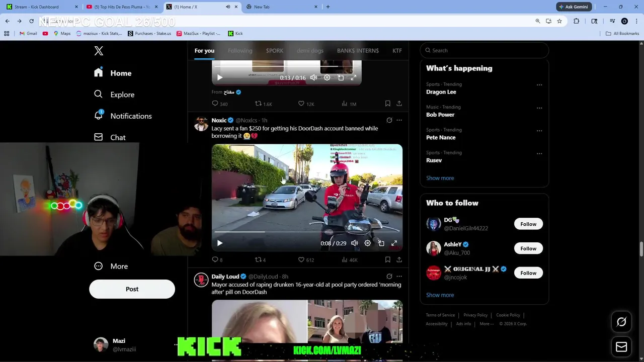The height and width of the screenshot is (362, 644).
Task: Open the Chat envelope item
Action: click(x=110, y=137)
